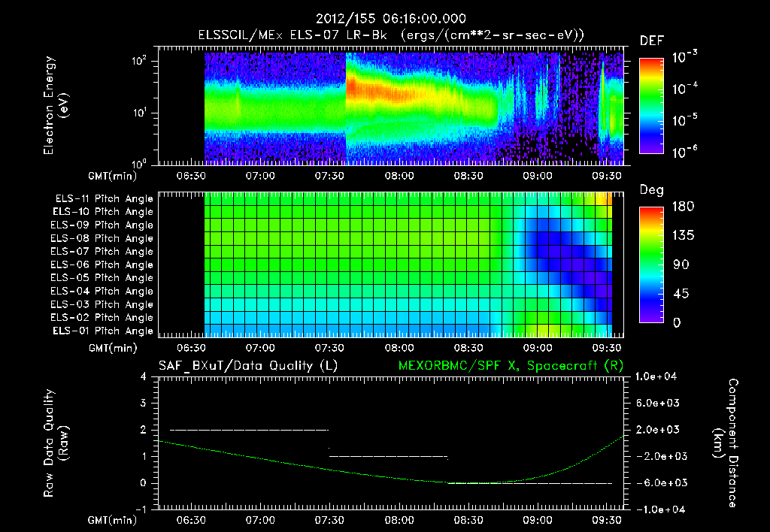Click the ELS-11 Pitch Angle row label

click(104, 199)
